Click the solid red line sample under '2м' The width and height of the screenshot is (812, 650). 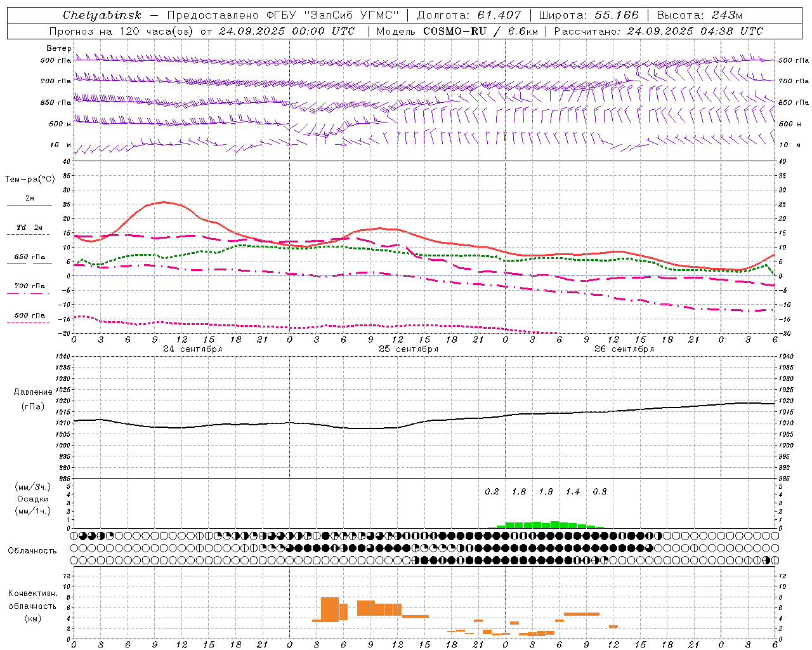29,206
